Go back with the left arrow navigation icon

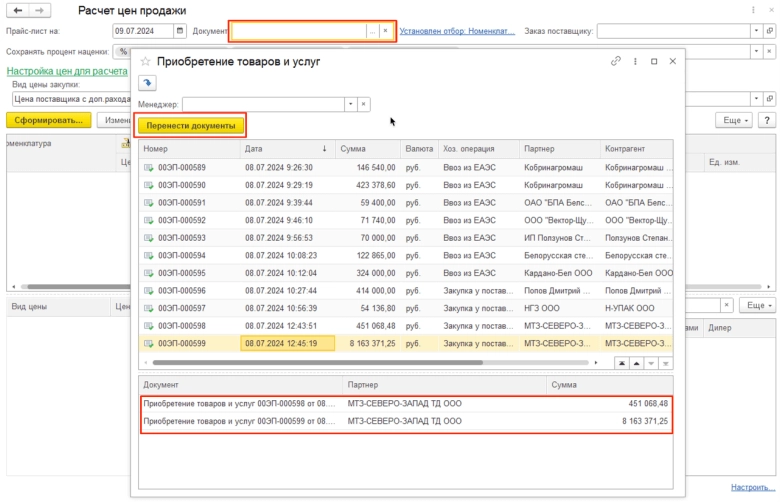click(x=17, y=10)
